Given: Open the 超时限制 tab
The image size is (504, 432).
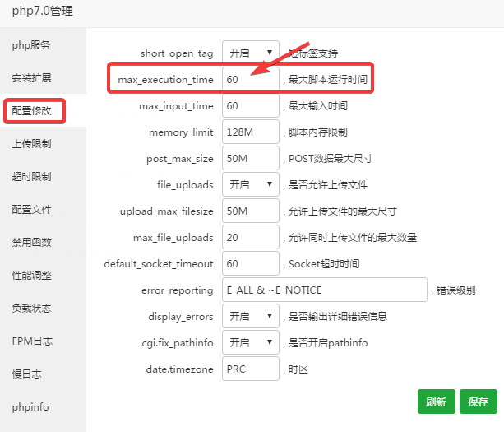Looking at the screenshot, I should pyautogui.click(x=31, y=177).
